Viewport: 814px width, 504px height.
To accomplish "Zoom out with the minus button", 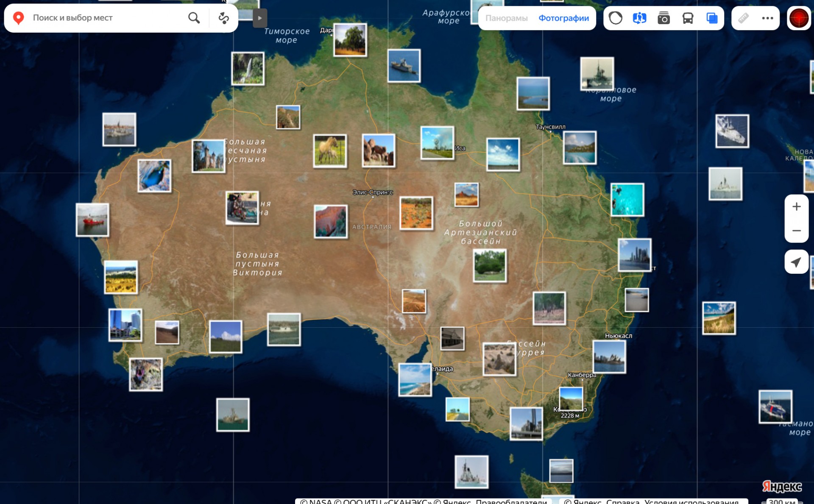I will click(796, 231).
